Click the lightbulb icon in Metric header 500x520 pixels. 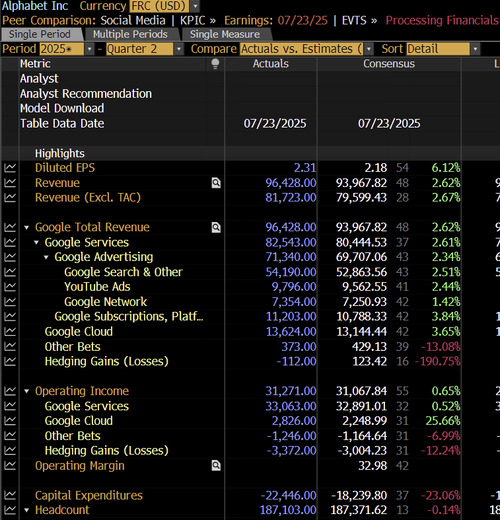pyautogui.click(x=215, y=64)
